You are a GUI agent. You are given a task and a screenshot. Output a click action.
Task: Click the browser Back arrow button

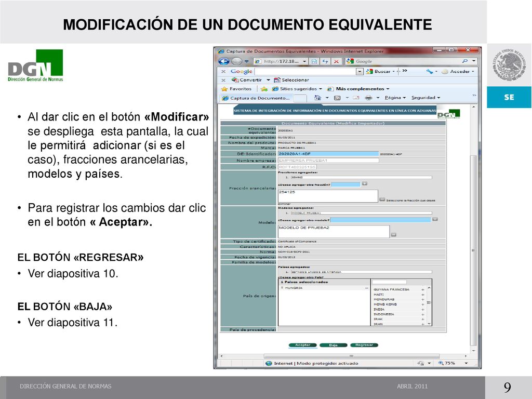[x=223, y=61]
